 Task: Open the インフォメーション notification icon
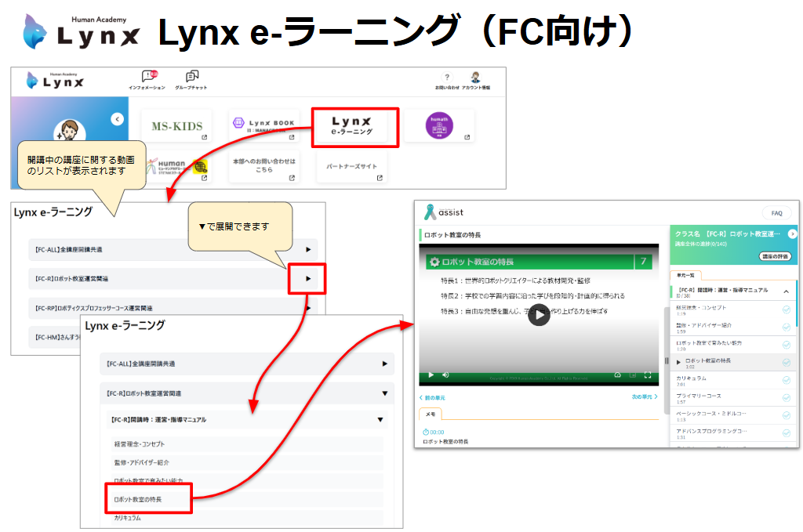click(x=147, y=77)
